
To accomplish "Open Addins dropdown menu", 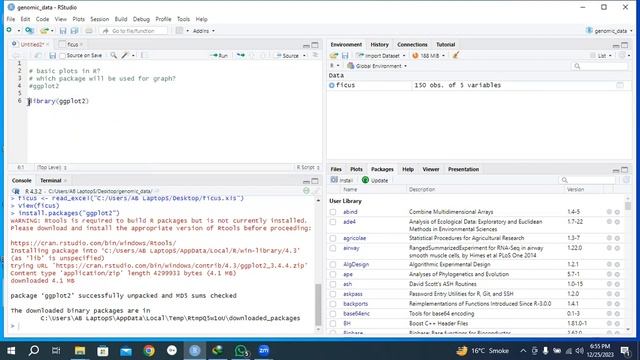I will [x=203, y=31].
